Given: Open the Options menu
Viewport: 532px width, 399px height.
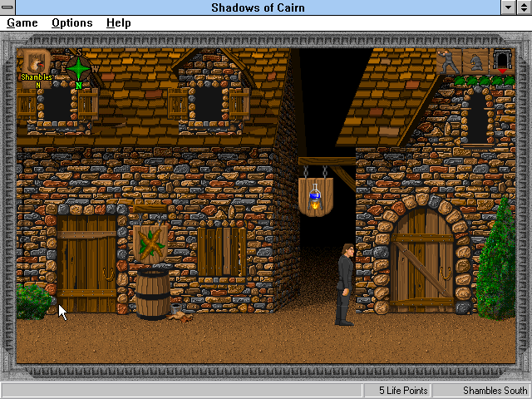Looking at the screenshot, I should [71, 22].
